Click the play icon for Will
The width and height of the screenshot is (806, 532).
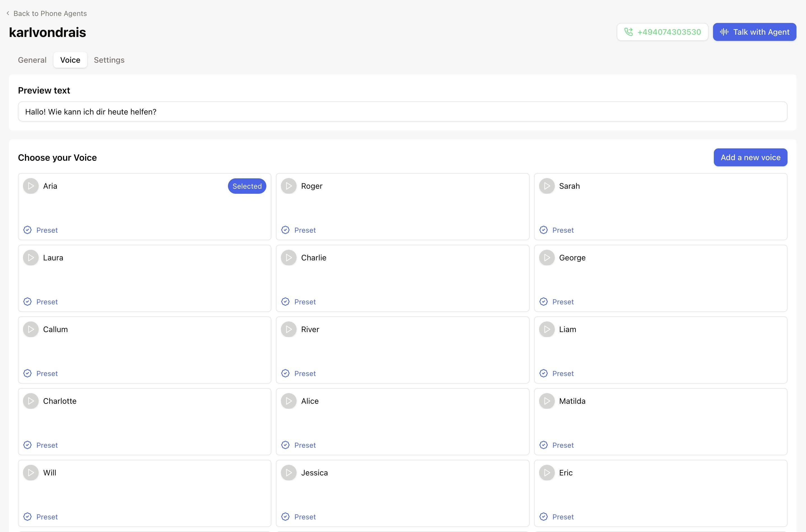[x=31, y=472]
